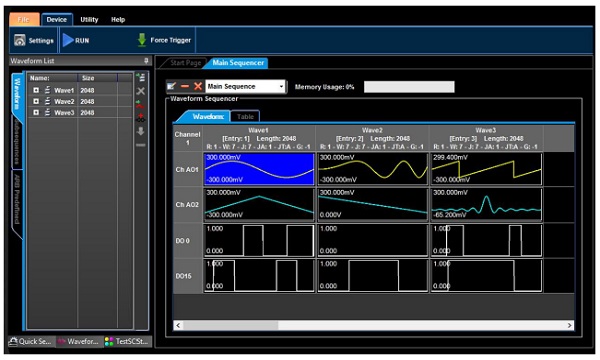
Task: Click the sequencer horizontal scrollbar right arrow
Action: click(x=569, y=325)
